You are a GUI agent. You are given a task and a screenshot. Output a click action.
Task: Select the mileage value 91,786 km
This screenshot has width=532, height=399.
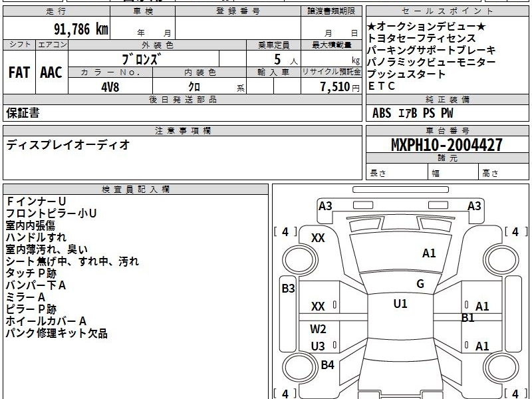81,29
